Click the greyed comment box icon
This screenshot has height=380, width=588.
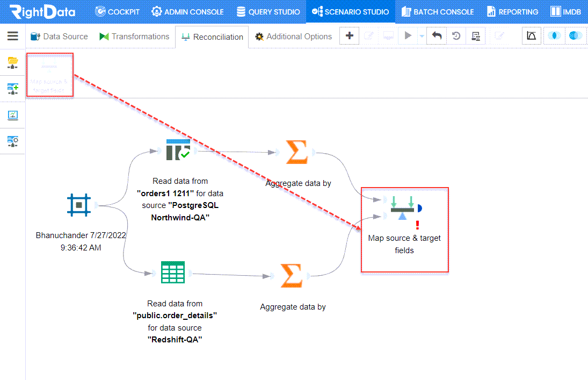[x=388, y=35]
